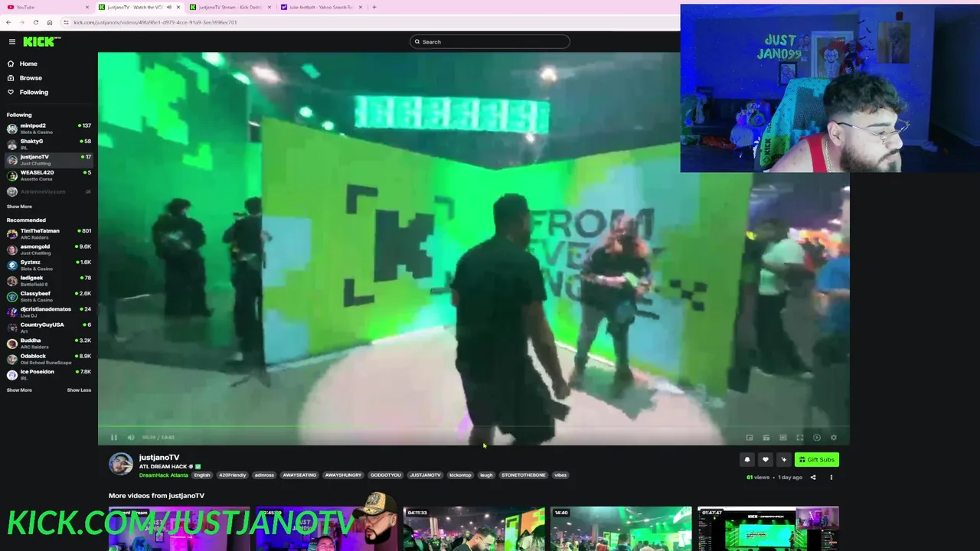Click the vibes tag
Screen dimensions: 980x551
coord(560,475)
